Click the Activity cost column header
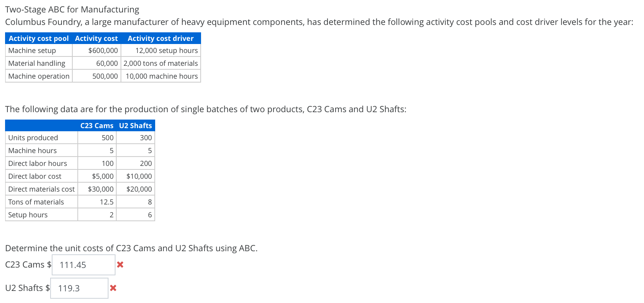The image size is (644, 303). tap(96, 38)
